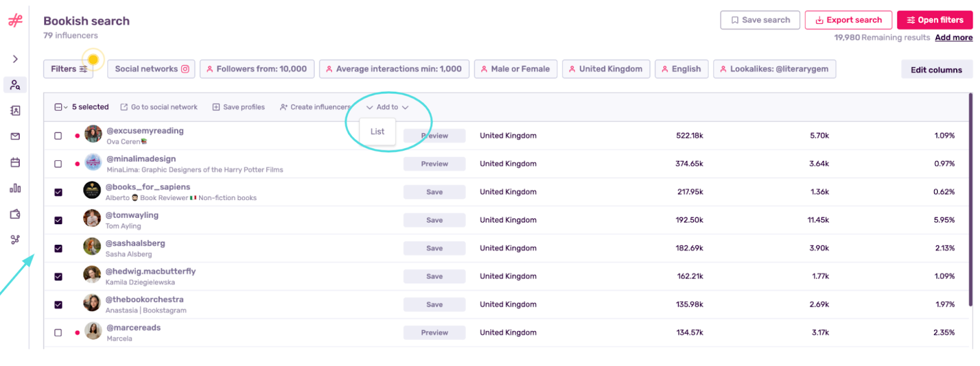Open the Average interactions min: 1,000 filter
The image size is (980, 366).
[394, 69]
